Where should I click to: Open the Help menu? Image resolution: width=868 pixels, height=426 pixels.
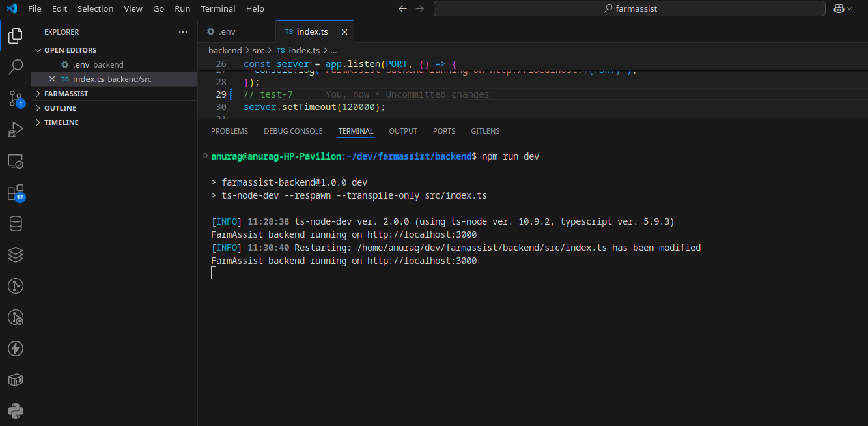tap(255, 8)
